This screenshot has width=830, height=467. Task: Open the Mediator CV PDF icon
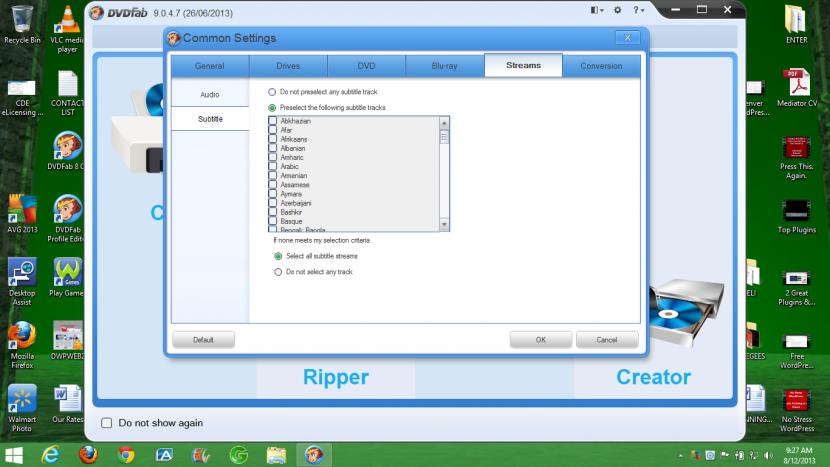tap(797, 88)
